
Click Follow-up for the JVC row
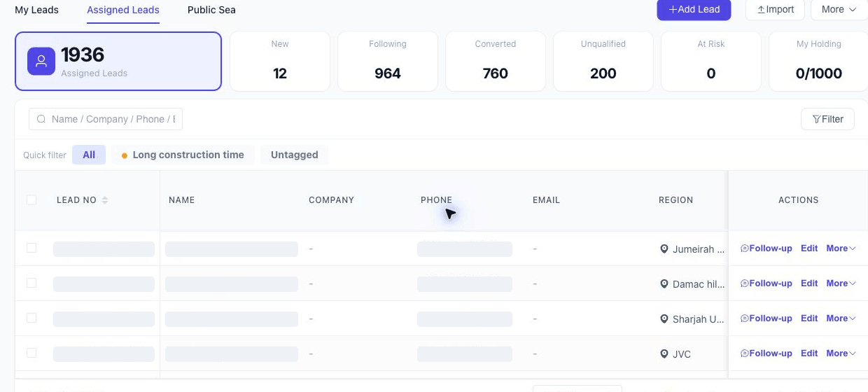pos(766,353)
